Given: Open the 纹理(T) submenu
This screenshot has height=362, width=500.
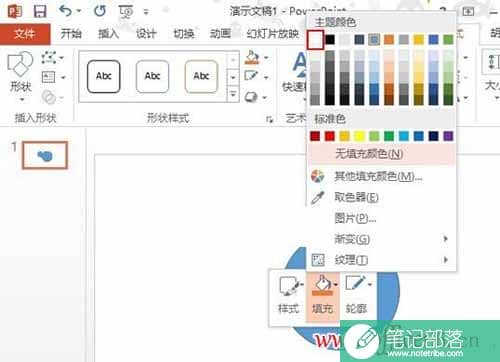Looking at the screenshot, I should click(381, 260).
